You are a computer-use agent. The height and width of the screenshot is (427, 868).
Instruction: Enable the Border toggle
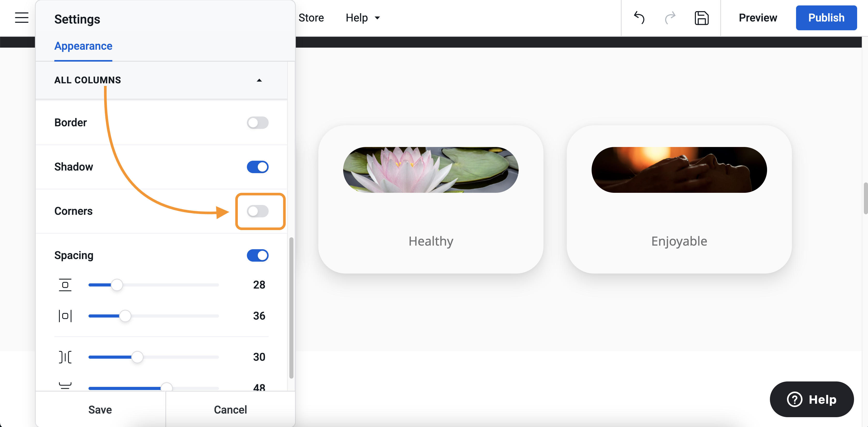pos(258,123)
